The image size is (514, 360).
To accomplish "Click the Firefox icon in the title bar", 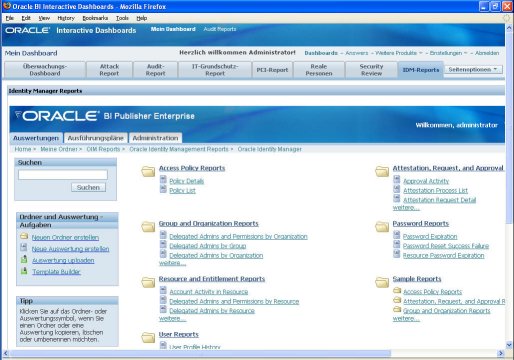I will (7, 6).
